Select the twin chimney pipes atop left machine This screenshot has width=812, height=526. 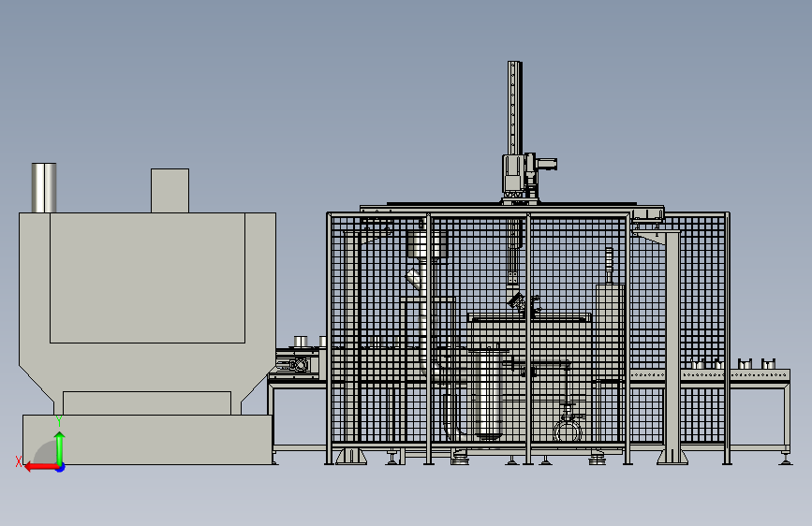pyautogui.click(x=44, y=187)
